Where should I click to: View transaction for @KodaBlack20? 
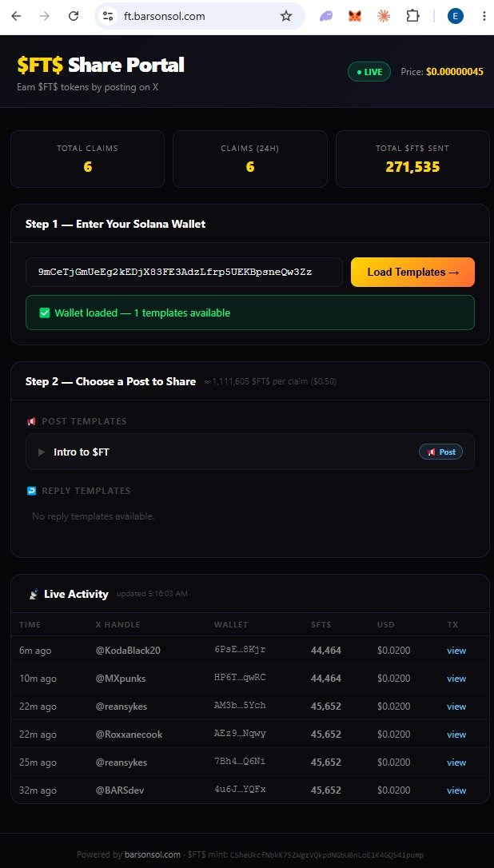click(x=456, y=651)
